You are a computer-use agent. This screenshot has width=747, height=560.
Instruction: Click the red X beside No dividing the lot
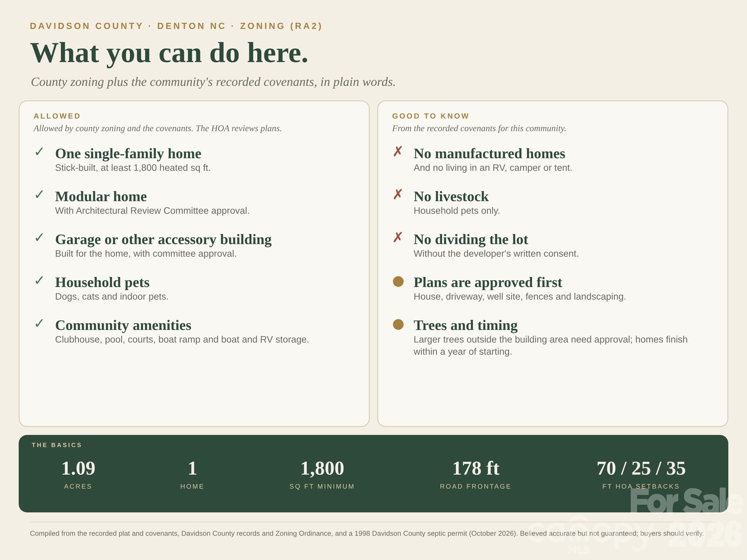pyautogui.click(x=398, y=237)
